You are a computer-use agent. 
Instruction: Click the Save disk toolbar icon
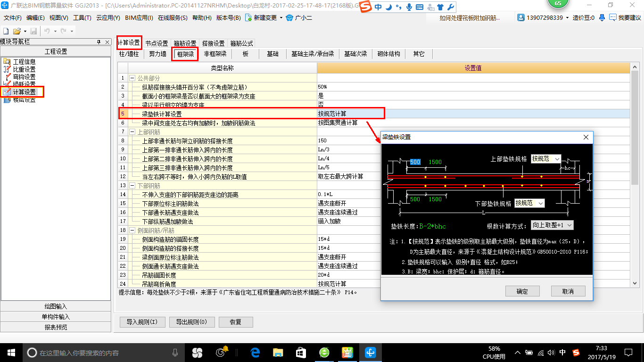pyautogui.click(x=33, y=31)
